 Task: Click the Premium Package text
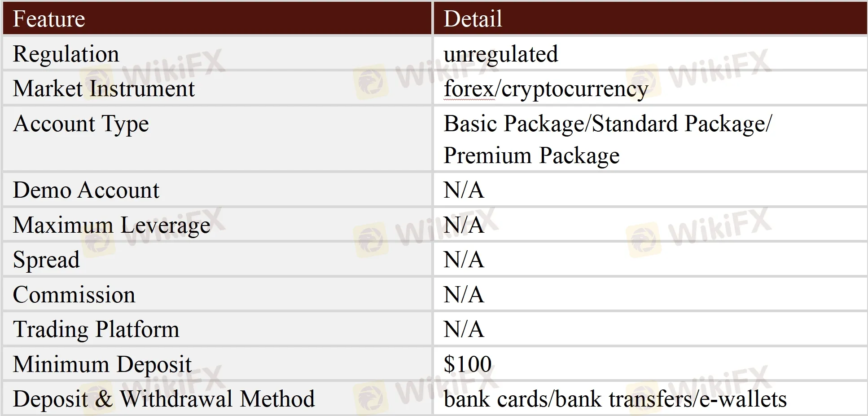[531, 155]
